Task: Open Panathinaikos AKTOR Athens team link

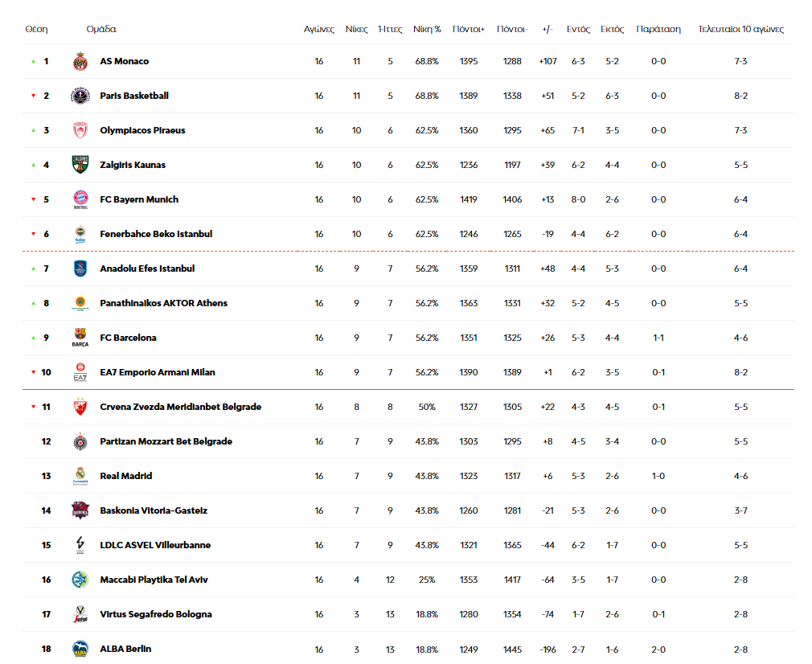Action: 164,303
